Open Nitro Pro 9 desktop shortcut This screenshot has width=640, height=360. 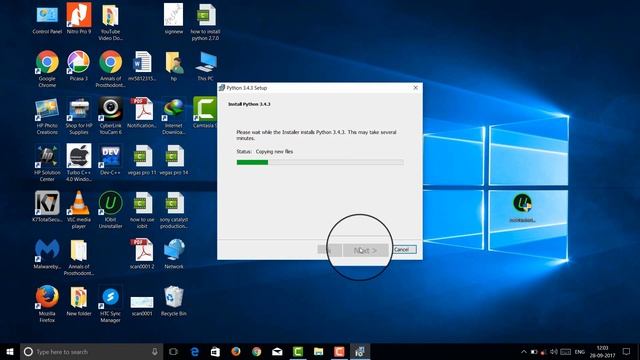(x=79, y=19)
